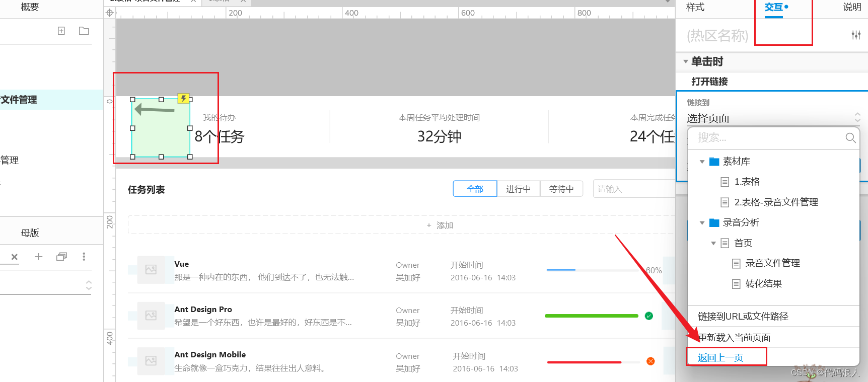Click the yellow lightning interaction badge

click(184, 98)
